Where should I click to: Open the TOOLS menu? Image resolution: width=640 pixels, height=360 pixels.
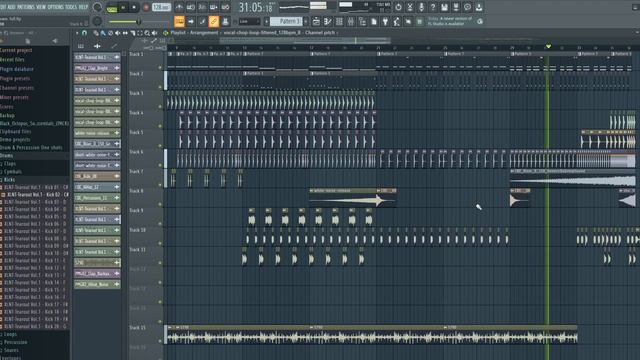tap(71, 7)
